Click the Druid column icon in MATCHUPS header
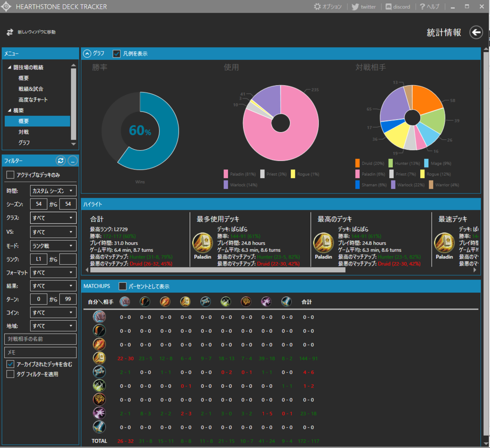 (x=125, y=302)
